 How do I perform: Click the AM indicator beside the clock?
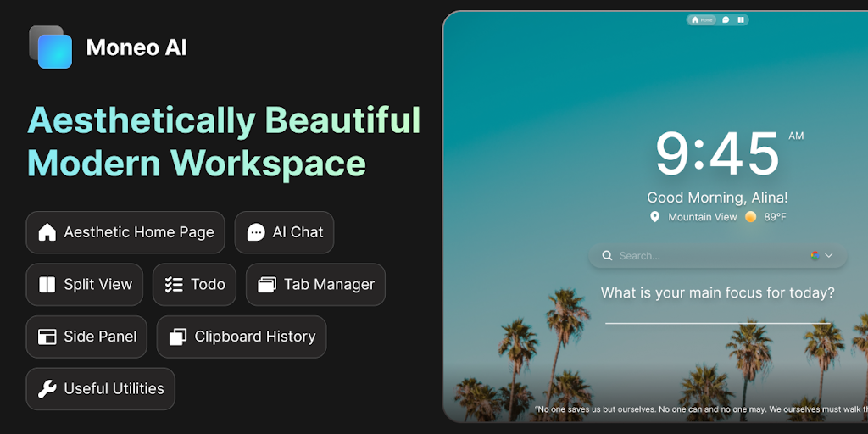point(796,136)
